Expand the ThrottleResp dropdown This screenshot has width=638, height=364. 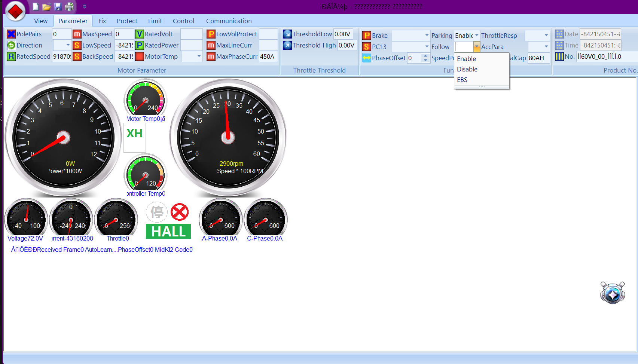pyautogui.click(x=546, y=36)
